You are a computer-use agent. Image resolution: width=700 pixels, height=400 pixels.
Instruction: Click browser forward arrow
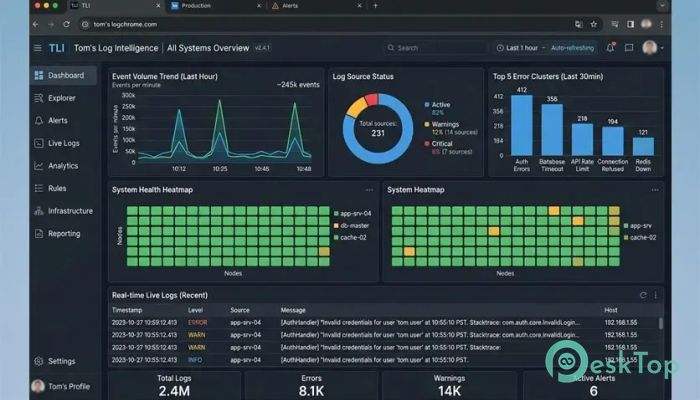pyautogui.click(x=51, y=24)
